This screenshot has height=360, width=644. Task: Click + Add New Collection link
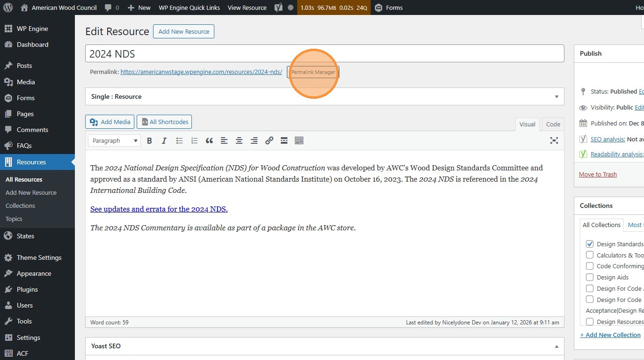(610, 335)
